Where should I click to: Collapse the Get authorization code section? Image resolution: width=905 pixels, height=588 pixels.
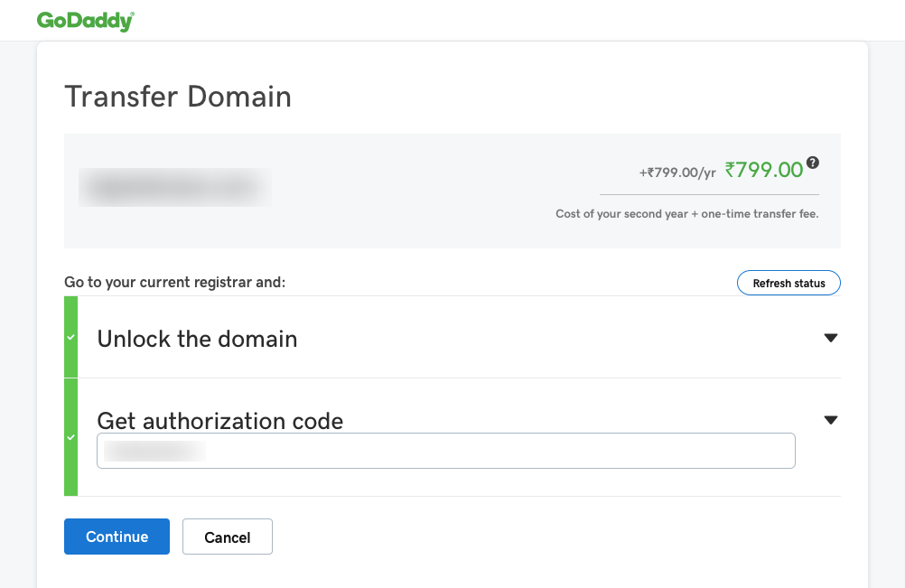point(830,419)
